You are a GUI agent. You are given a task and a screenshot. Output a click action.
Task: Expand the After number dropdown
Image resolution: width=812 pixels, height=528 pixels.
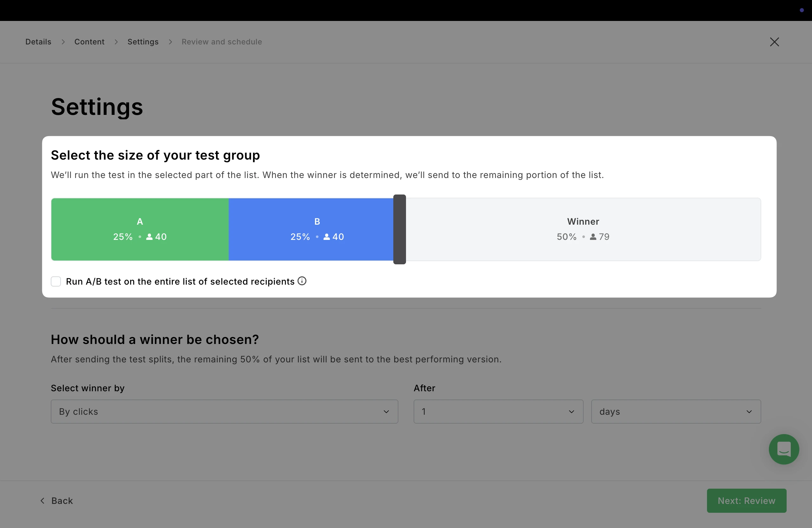click(x=498, y=412)
